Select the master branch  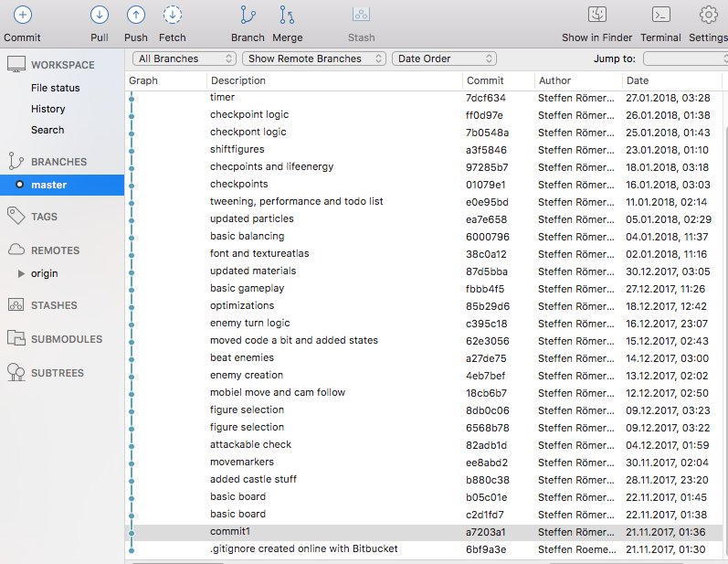pyautogui.click(x=62, y=185)
